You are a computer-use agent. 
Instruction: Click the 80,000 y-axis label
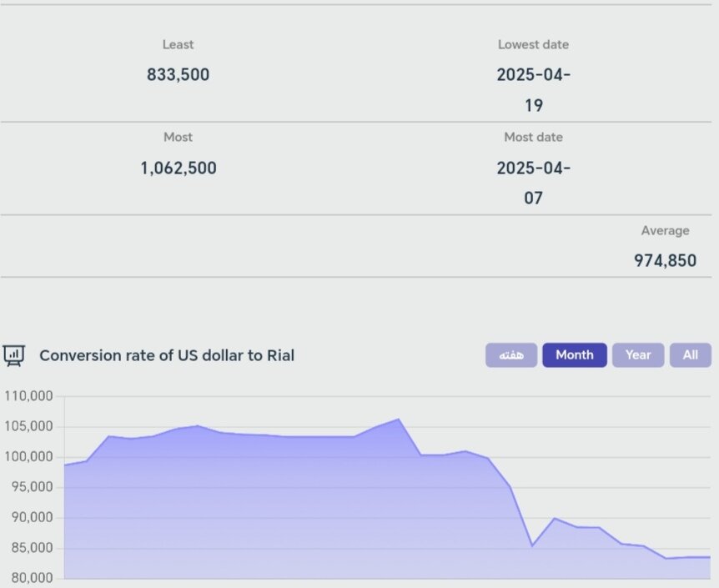[33, 578]
